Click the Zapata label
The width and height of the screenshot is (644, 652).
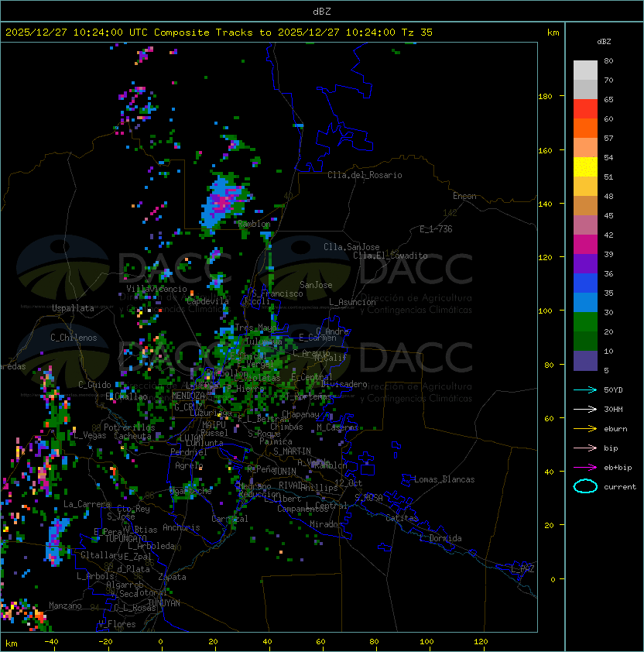(172, 577)
